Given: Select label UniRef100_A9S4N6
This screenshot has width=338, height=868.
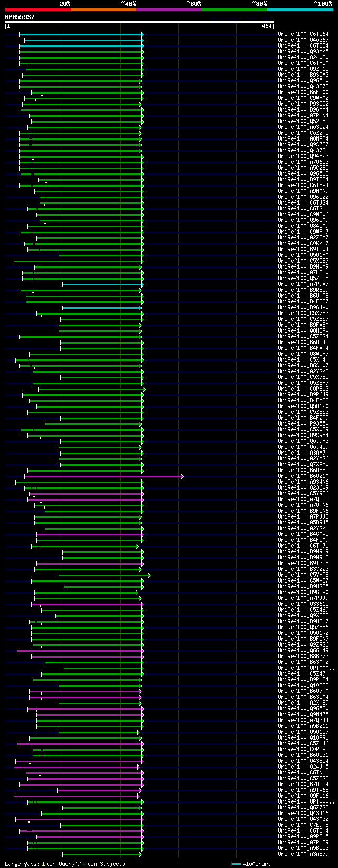Looking at the screenshot, I should 303,482.
